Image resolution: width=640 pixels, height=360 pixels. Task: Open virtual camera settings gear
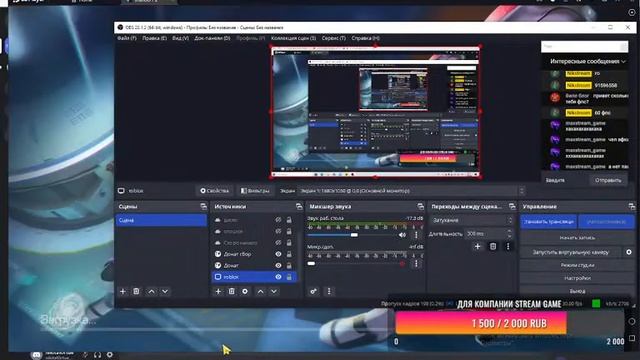(x=629, y=252)
